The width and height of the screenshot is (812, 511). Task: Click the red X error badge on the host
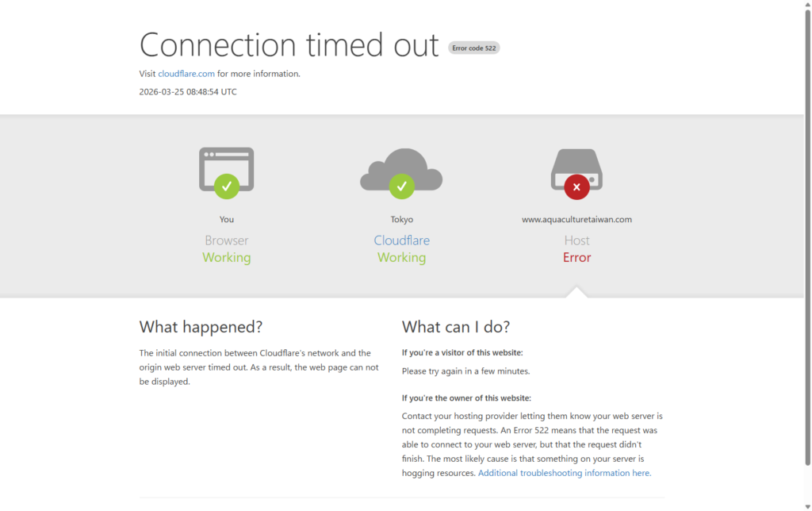(576, 186)
